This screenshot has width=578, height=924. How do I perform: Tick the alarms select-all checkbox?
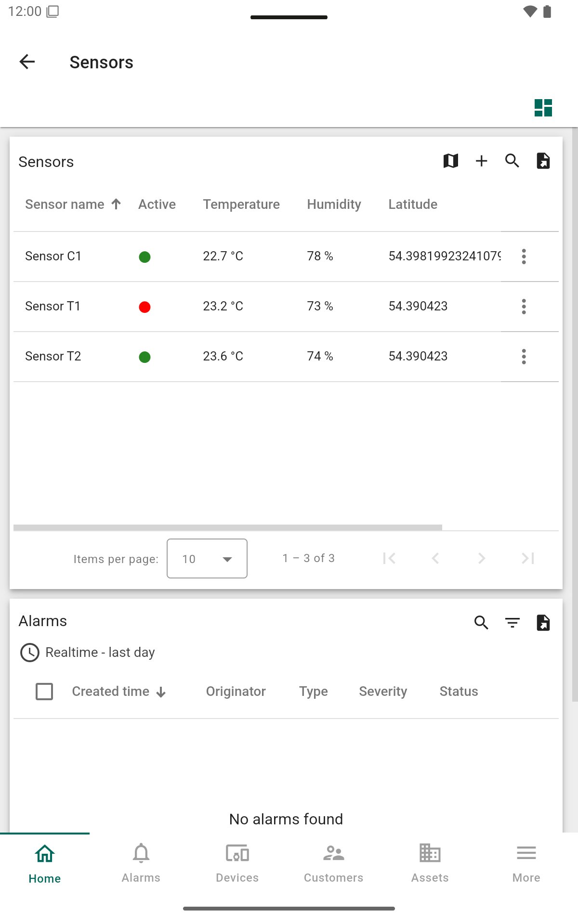tap(44, 692)
